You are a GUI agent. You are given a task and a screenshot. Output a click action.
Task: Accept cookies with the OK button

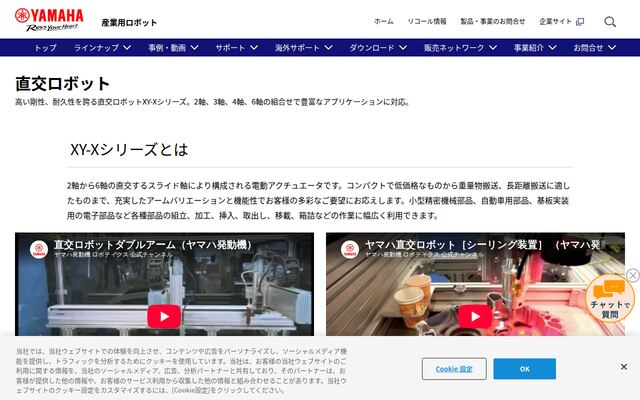point(524,369)
